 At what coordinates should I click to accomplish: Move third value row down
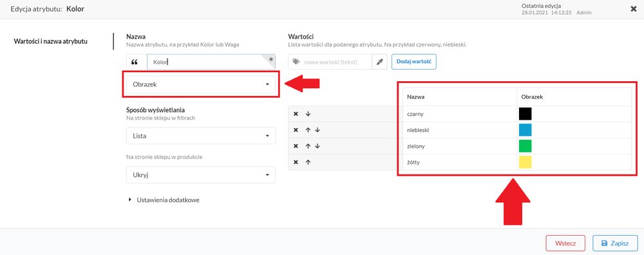coord(317,146)
